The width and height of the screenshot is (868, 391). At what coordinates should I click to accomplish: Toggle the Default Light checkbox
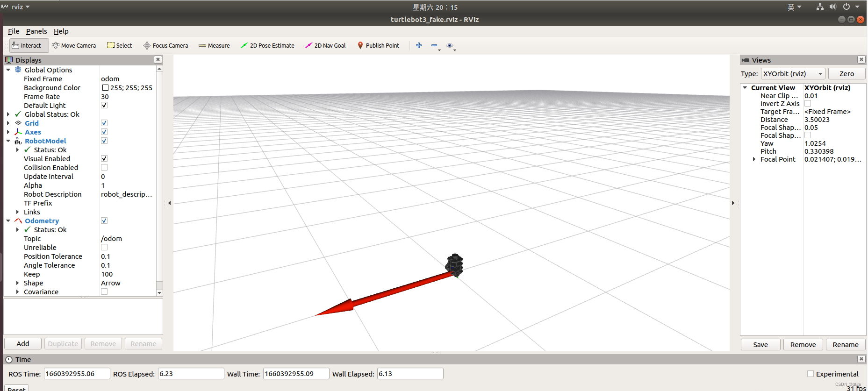[x=104, y=105]
